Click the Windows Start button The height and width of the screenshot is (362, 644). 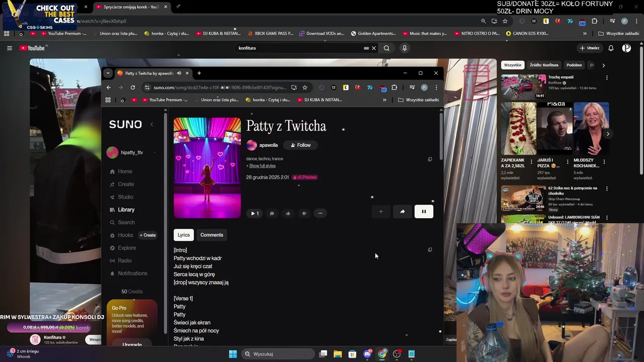pos(232,354)
